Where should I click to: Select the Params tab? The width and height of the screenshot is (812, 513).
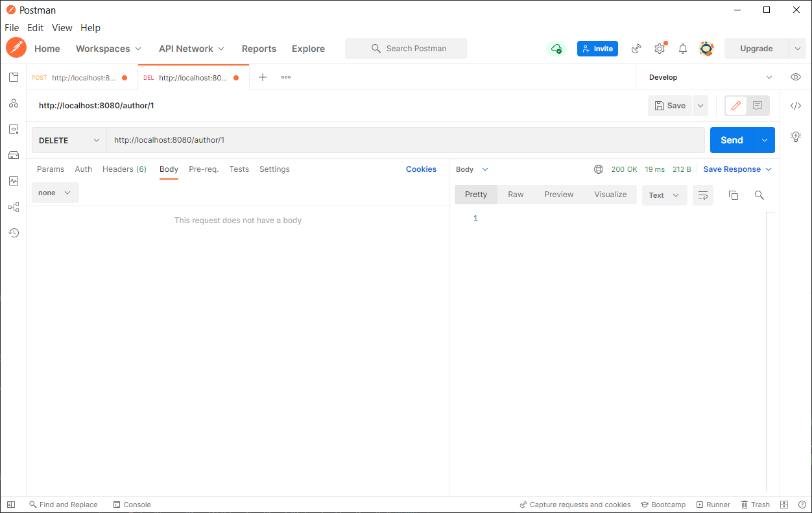point(51,169)
